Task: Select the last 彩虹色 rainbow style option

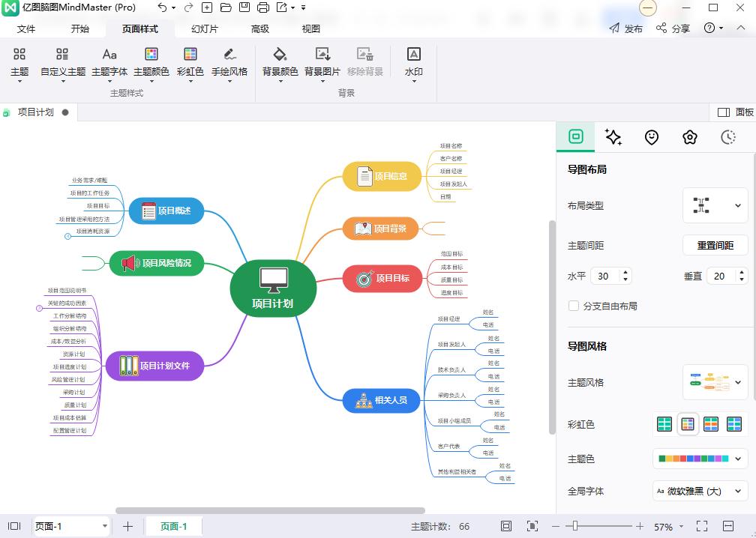Action: click(736, 424)
